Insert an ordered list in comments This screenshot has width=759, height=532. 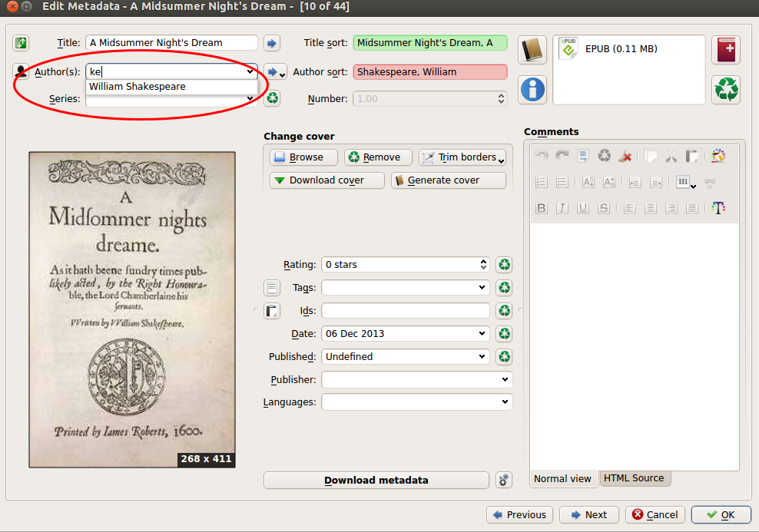(541, 183)
